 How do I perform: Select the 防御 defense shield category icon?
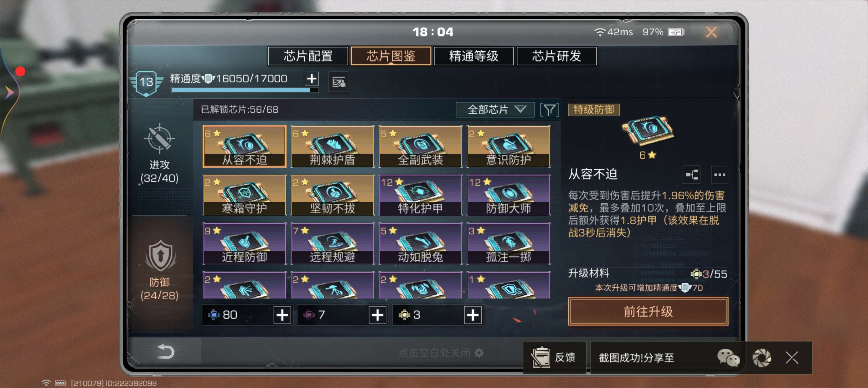click(x=160, y=256)
